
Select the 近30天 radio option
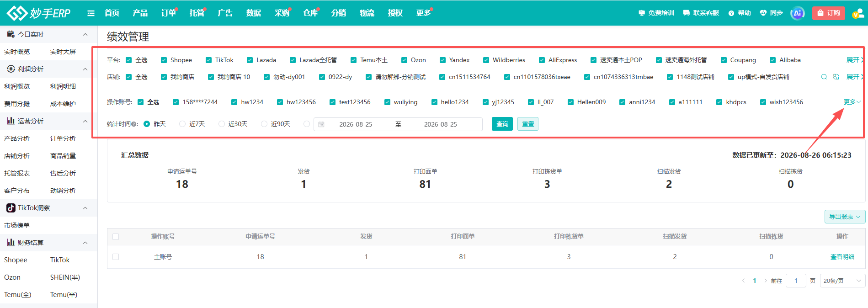coord(222,124)
